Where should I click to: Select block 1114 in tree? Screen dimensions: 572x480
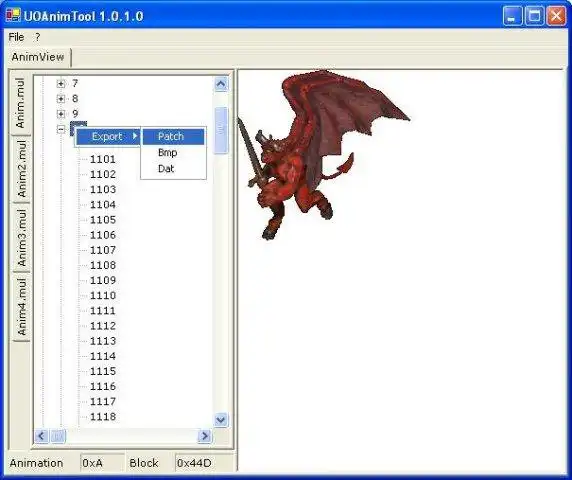coord(103,356)
